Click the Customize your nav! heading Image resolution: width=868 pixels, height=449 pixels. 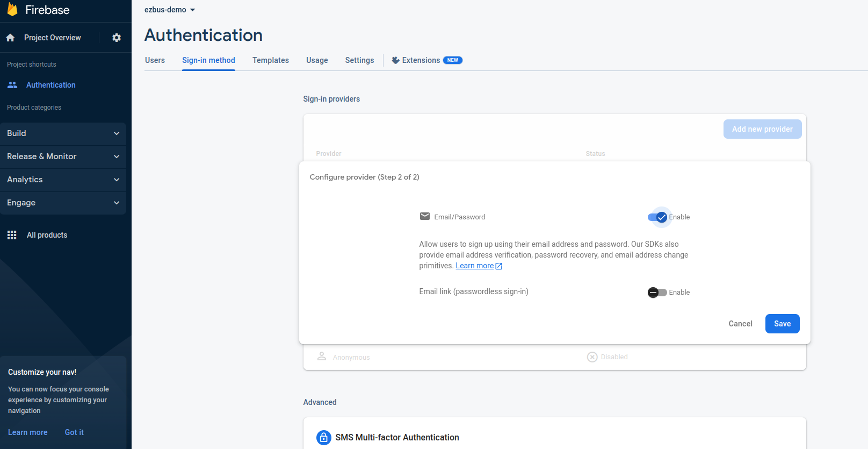pyautogui.click(x=42, y=372)
